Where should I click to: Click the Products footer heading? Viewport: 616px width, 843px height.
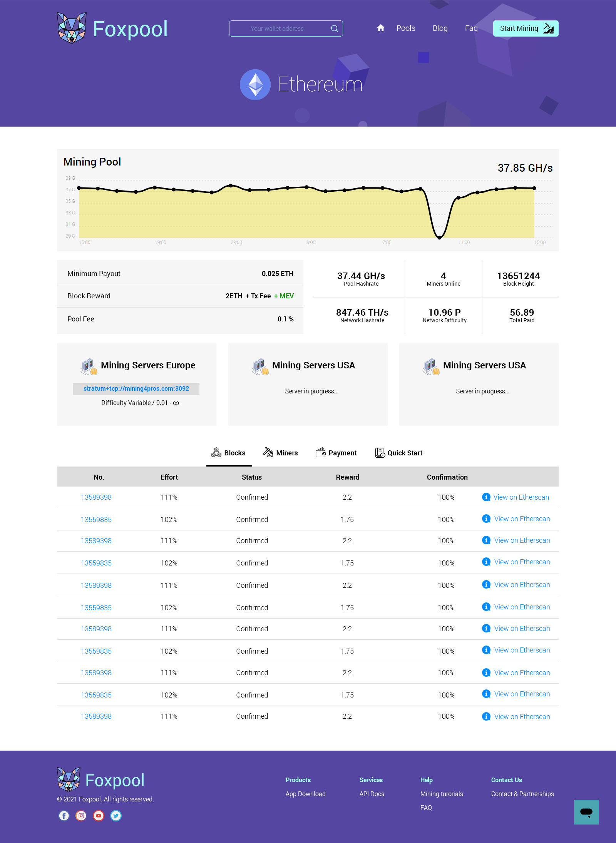298,780
